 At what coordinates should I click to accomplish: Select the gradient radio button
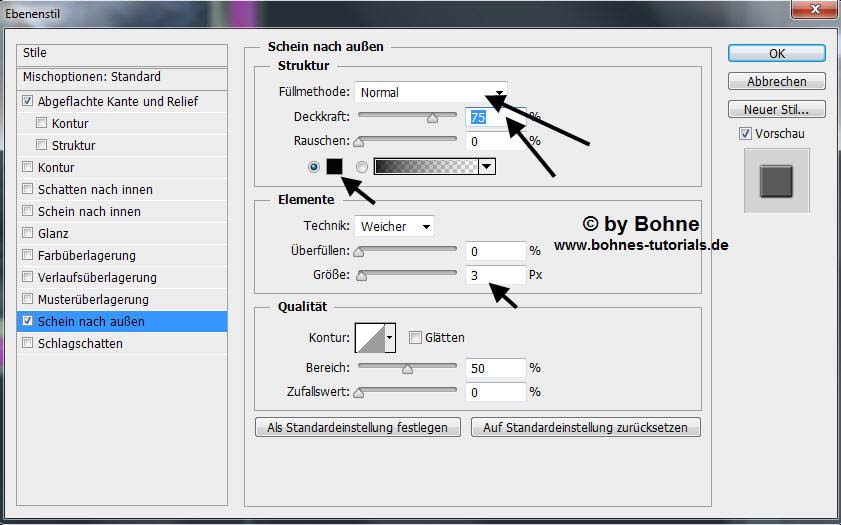point(362,167)
